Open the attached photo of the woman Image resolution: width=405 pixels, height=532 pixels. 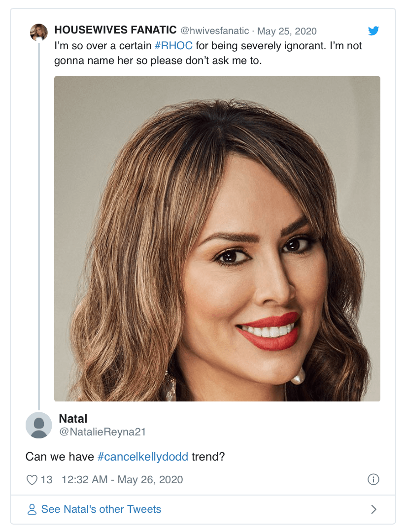[217, 238]
